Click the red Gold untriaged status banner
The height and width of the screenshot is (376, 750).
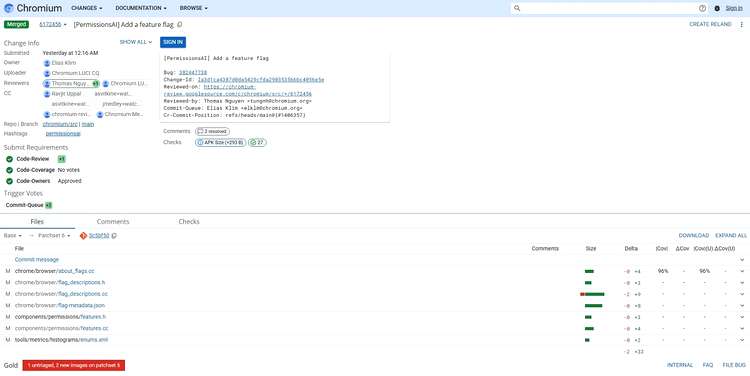pos(74,365)
